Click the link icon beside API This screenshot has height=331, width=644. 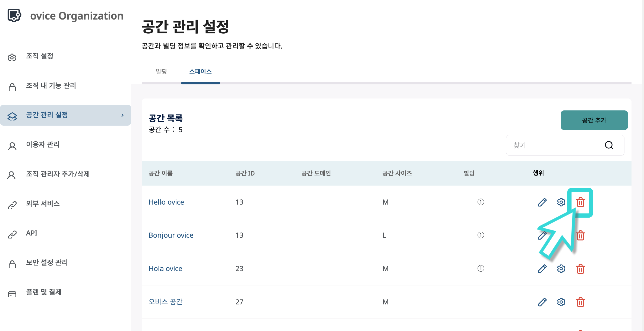pos(12,234)
